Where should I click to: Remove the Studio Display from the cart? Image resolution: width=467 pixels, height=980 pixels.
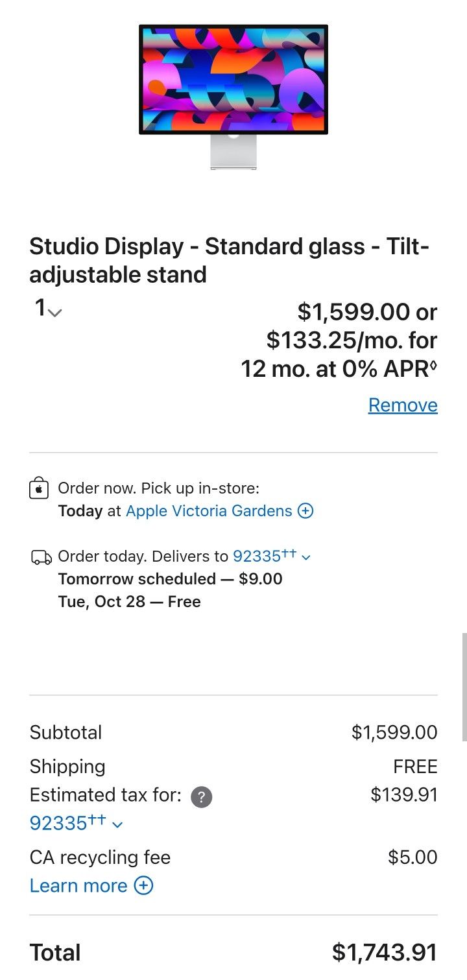point(402,405)
